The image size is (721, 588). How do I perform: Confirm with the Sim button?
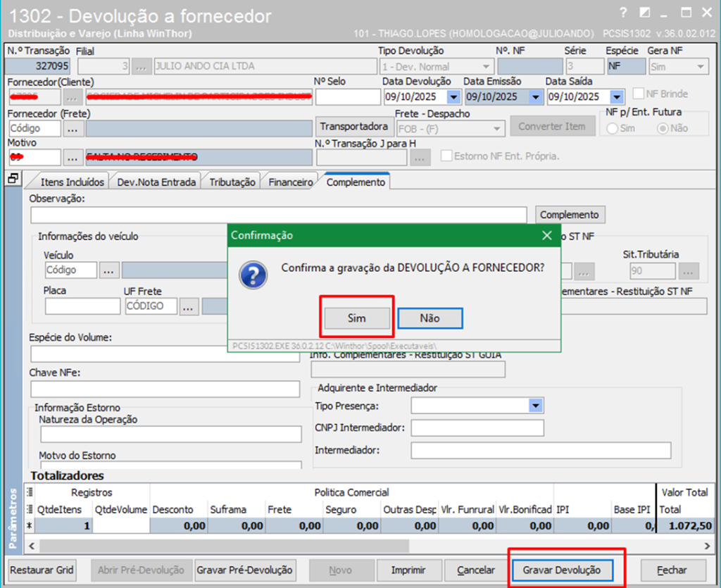pyautogui.click(x=357, y=318)
